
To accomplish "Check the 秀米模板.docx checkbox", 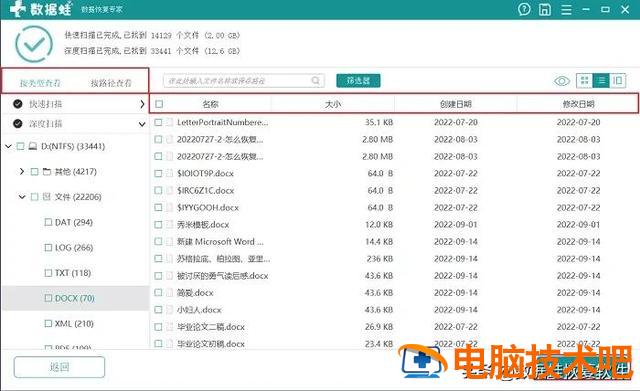I will pyautogui.click(x=158, y=224).
